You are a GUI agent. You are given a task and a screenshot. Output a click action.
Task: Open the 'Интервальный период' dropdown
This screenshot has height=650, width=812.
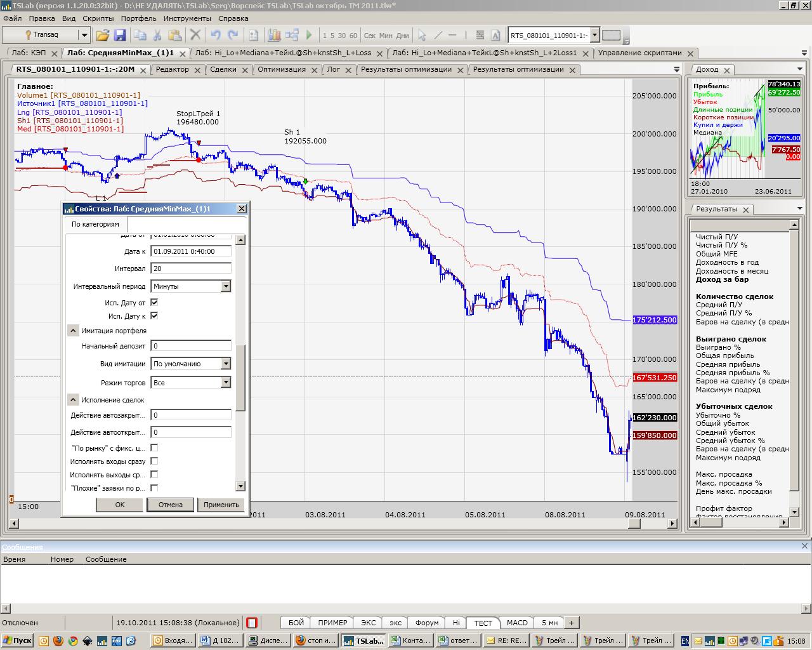click(225, 286)
